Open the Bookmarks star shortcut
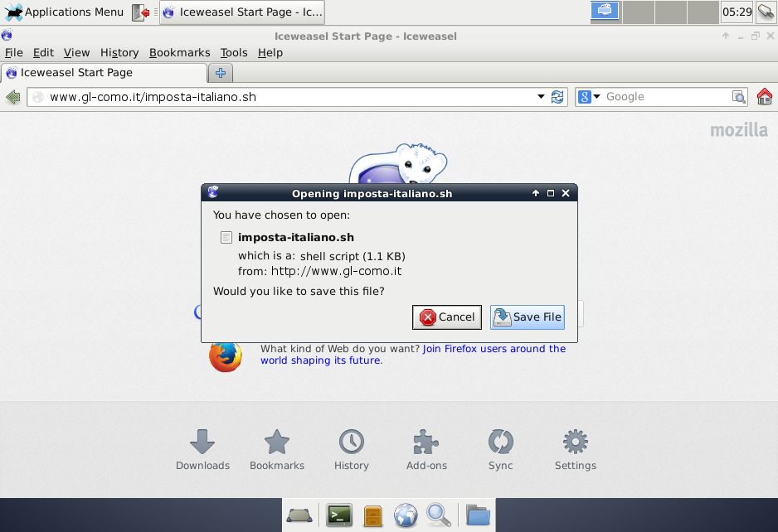 [x=277, y=450]
